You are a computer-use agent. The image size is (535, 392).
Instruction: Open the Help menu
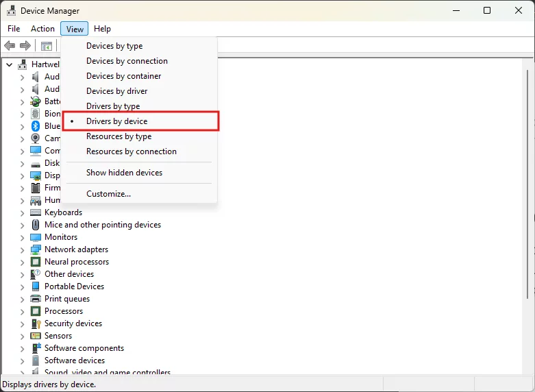pyautogui.click(x=102, y=29)
